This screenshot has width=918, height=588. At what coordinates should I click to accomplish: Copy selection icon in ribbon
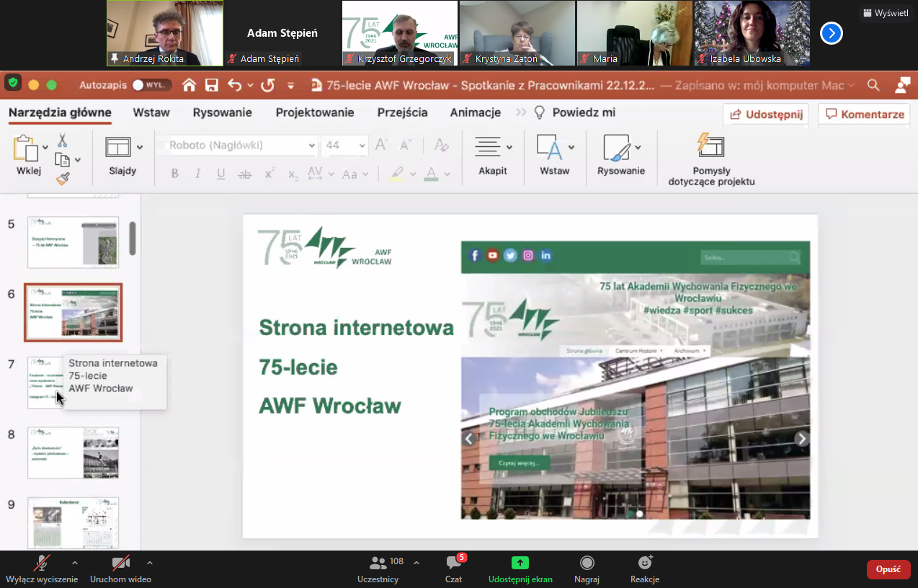pyautogui.click(x=62, y=160)
